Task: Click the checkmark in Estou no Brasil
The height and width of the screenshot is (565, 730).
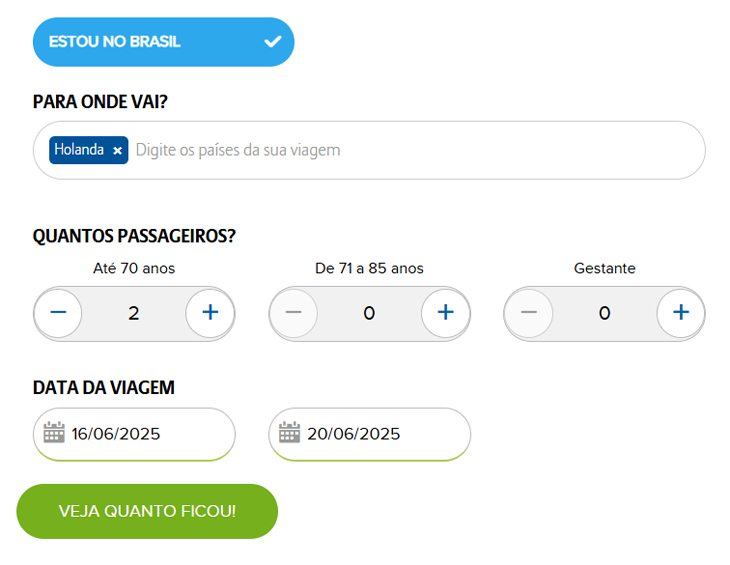Action: click(272, 42)
